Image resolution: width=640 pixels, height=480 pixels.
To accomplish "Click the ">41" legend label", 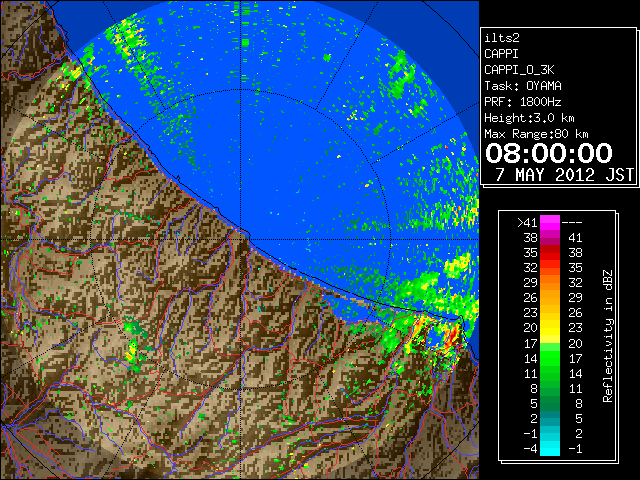I will click(x=527, y=223).
